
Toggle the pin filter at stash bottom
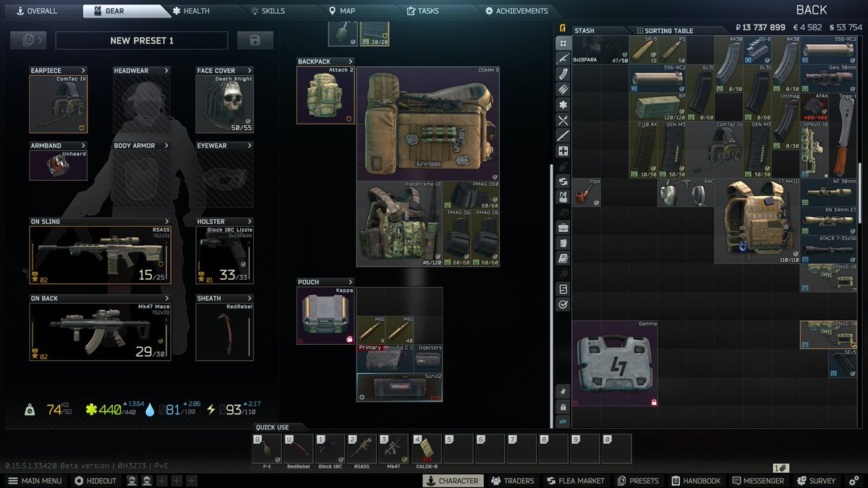(x=563, y=391)
